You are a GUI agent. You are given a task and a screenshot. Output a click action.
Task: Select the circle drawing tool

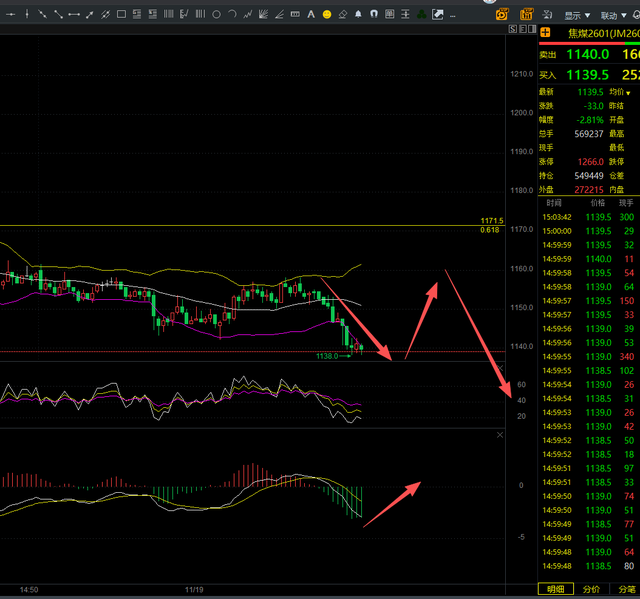pyautogui.click(x=216, y=15)
